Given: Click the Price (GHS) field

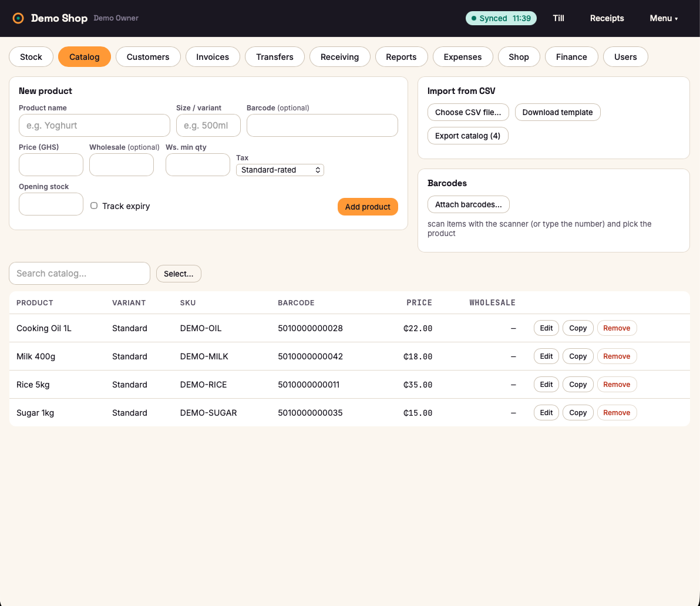Looking at the screenshot, I should pyautogui.click(x=51, y=164).
